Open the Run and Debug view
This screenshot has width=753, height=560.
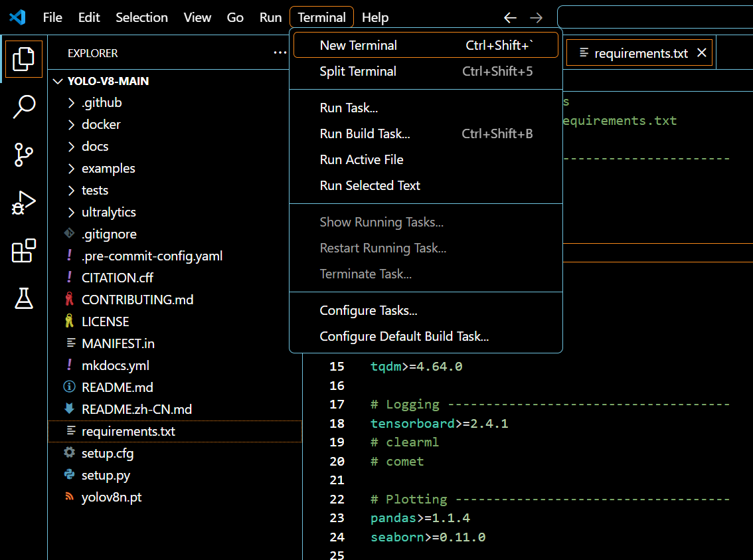click(24, 203)
